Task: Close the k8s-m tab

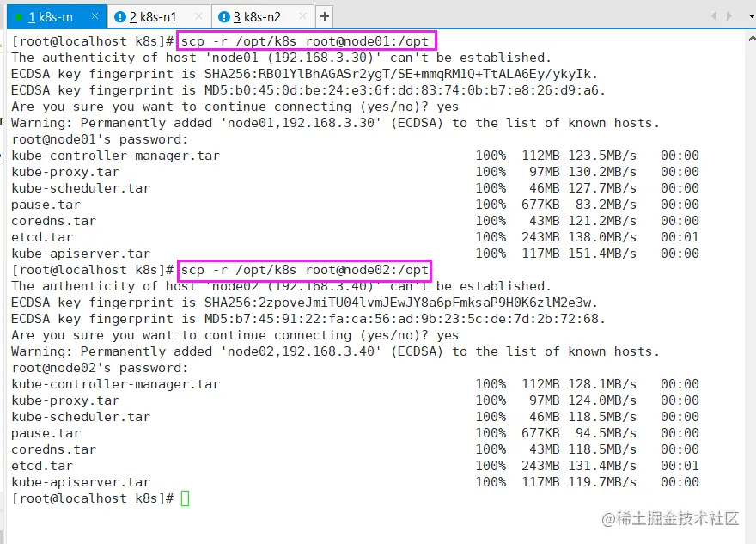Action: [95, 16]
